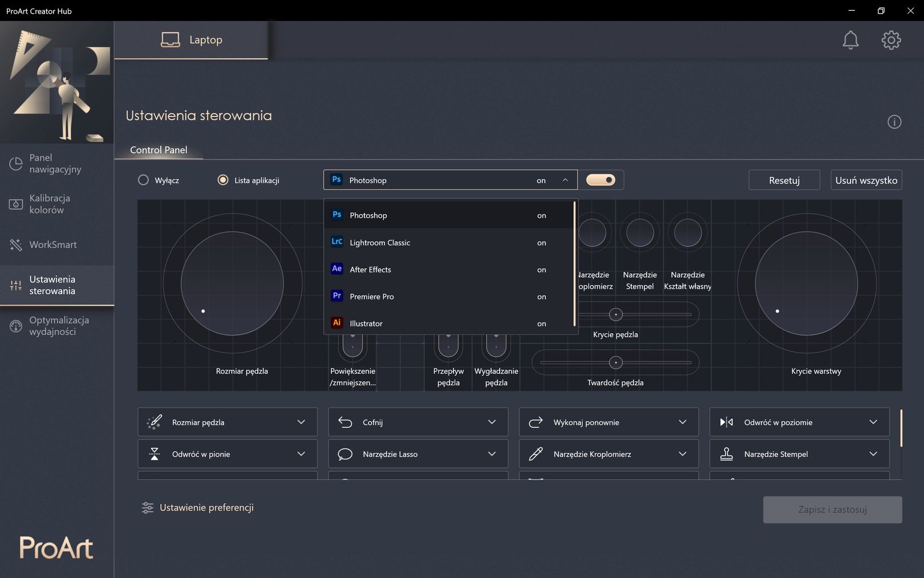Click the Krycie warstwy dial

(x=807, y=283)
